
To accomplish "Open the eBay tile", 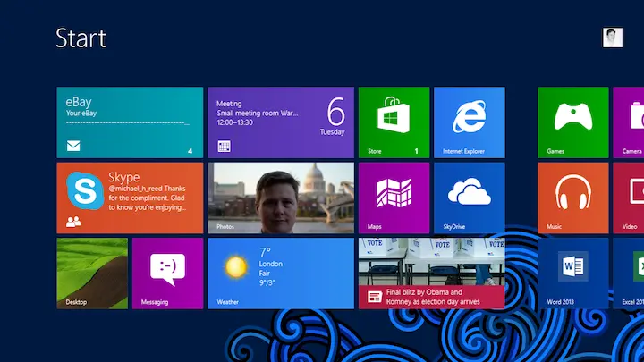I will pos(130,122).
